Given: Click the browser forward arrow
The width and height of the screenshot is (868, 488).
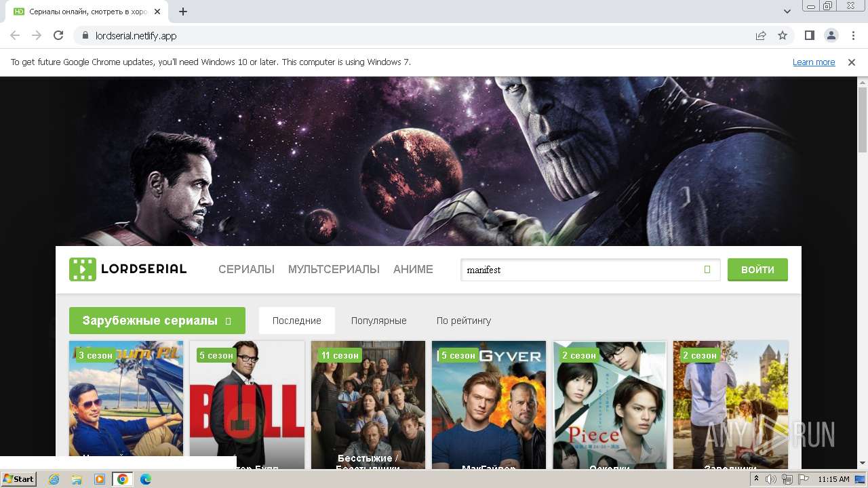Looking at the screenshot, I should [37, 35].
